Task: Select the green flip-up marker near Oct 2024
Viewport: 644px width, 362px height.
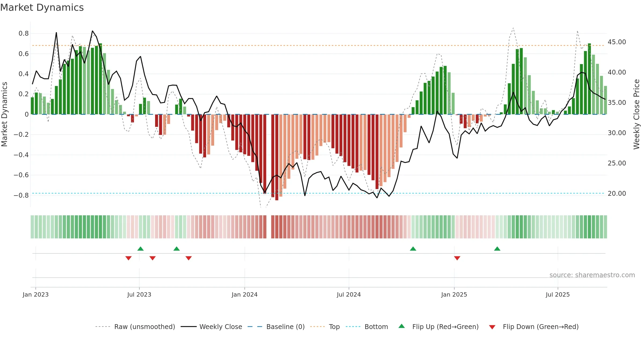Action: click(413, 249)
